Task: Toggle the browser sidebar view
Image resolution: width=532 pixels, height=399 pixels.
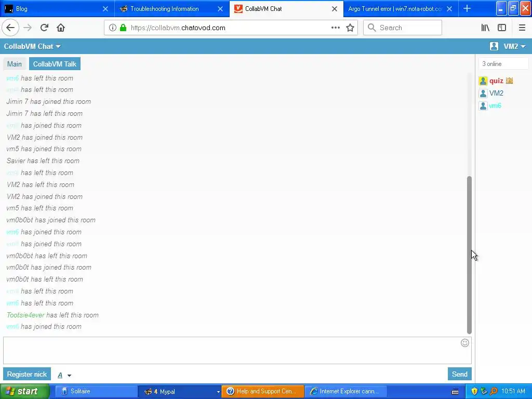Action: (x=502, y=28)
